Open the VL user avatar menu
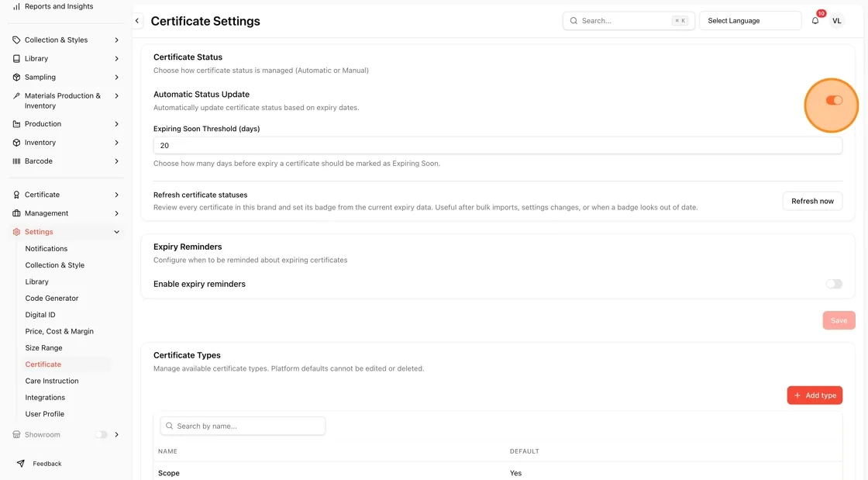Screen dimensions: 868x480 tap(836, 21)
